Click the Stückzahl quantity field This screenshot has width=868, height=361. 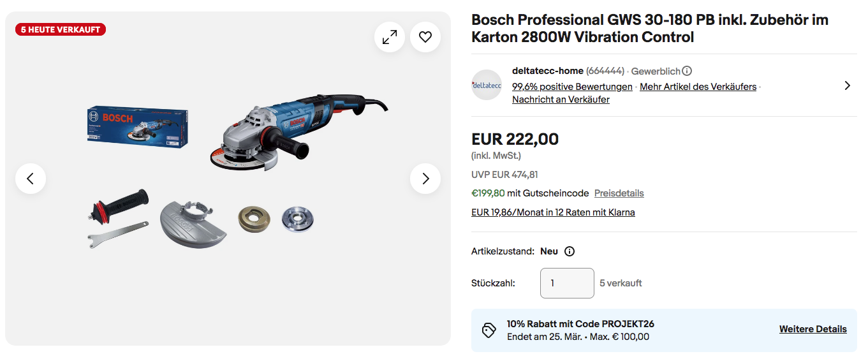pos(567,283)
